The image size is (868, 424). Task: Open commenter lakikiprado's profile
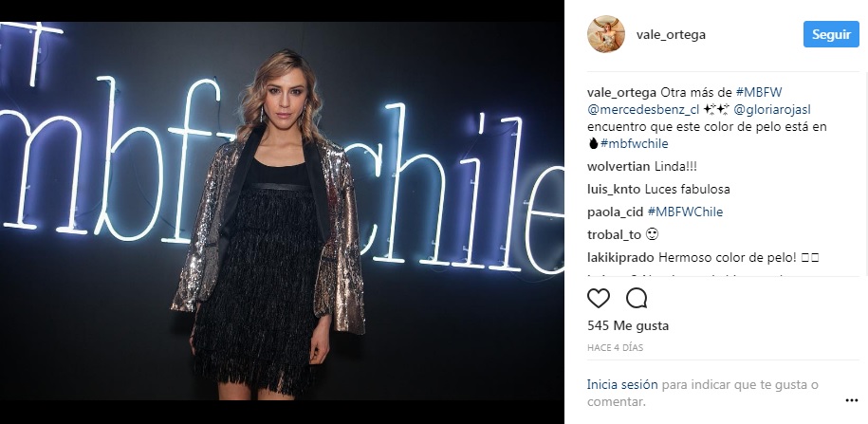[621, 257]
